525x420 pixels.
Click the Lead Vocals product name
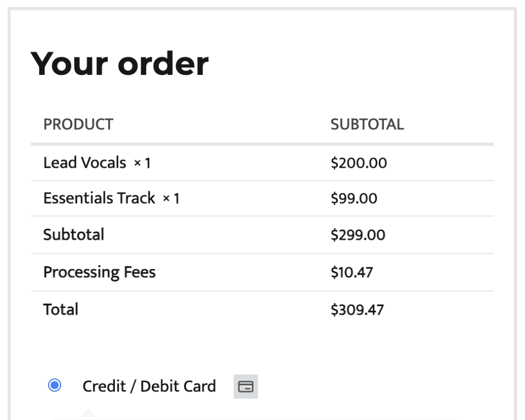coord(85,163)
